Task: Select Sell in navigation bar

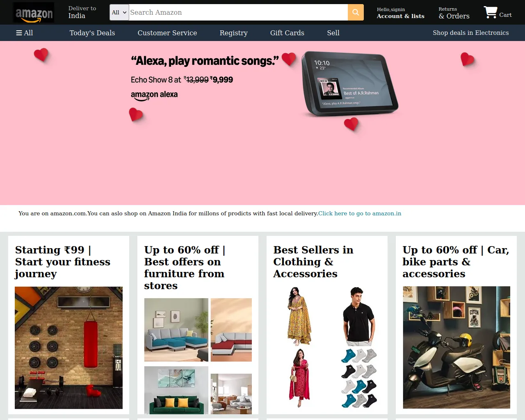Action: coord(333,33)
